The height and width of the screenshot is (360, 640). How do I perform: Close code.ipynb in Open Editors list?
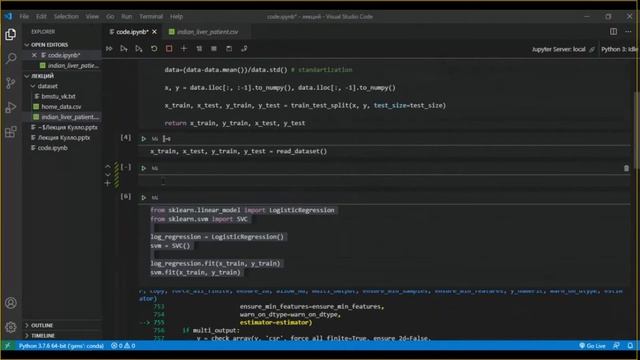click(x=34, y=55)
